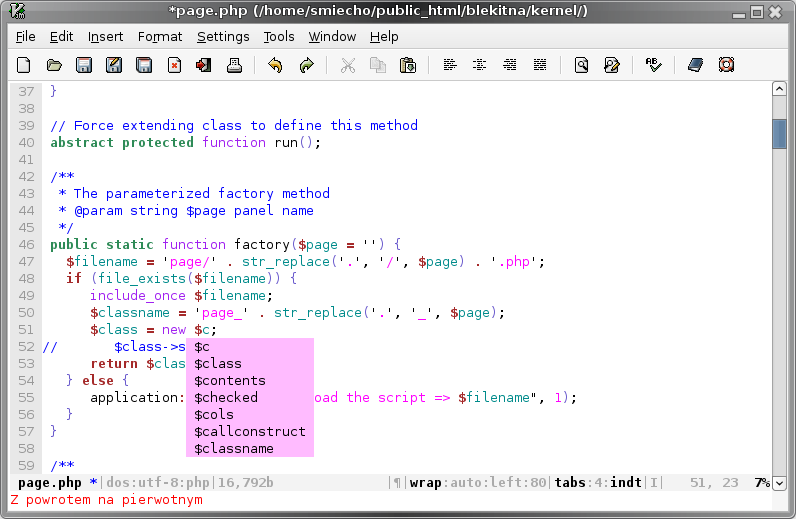Click the 16,792b file size entry
The height and width of the screenshot is (519, 796).
[x=246, y=482]
